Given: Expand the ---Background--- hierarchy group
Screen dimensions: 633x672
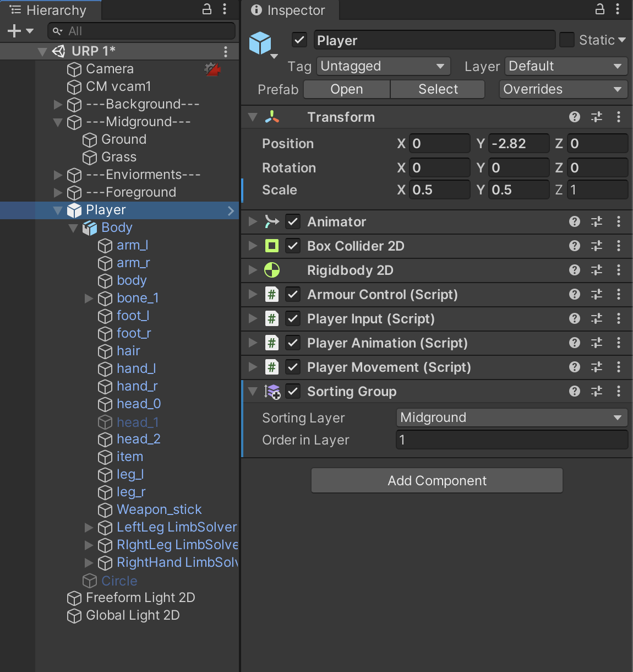Looking at the screenshot, I should pyautogui.click(x=58, y=104).
